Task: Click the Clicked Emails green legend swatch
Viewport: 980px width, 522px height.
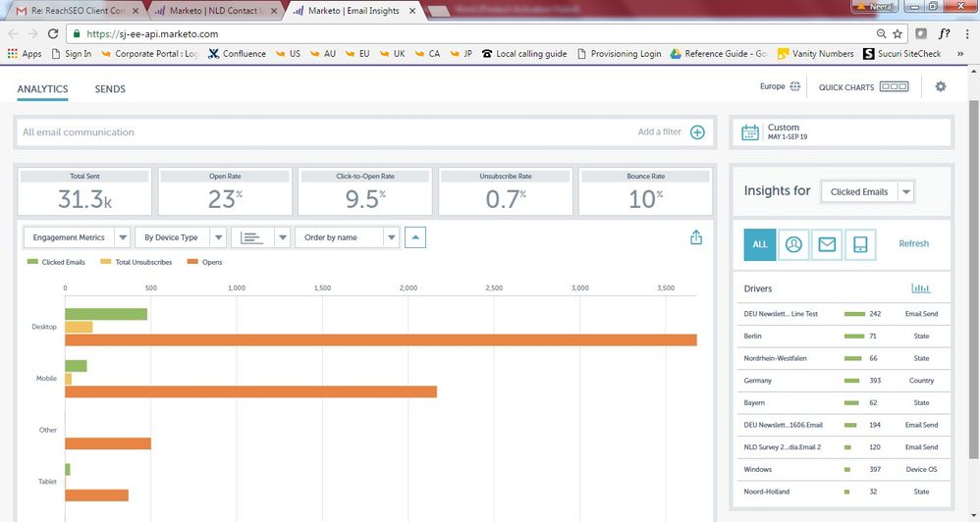Action: point(32,263)
